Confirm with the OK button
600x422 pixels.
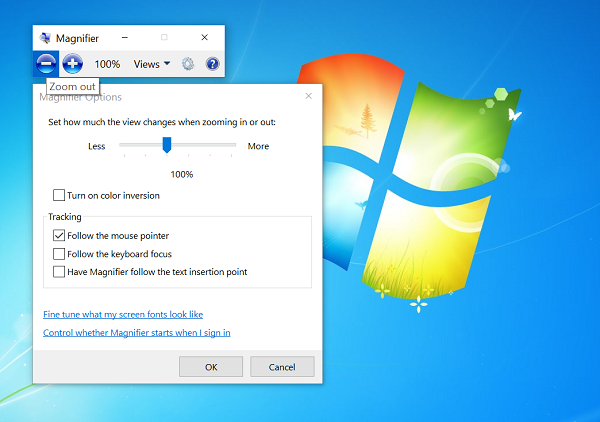pos(211,367)
